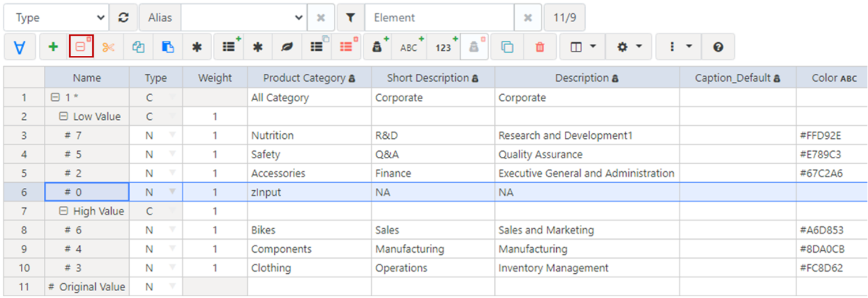Click the Weight column header

(215, 78)
